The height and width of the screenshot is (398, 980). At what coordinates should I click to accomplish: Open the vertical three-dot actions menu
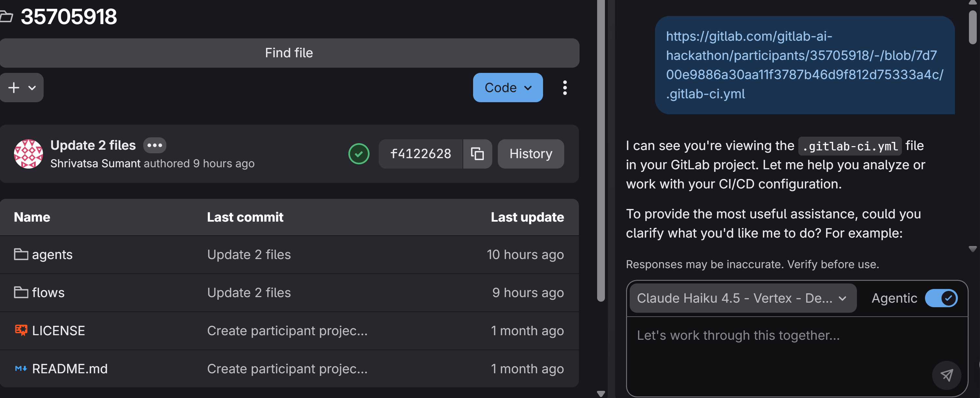[565, 88]
